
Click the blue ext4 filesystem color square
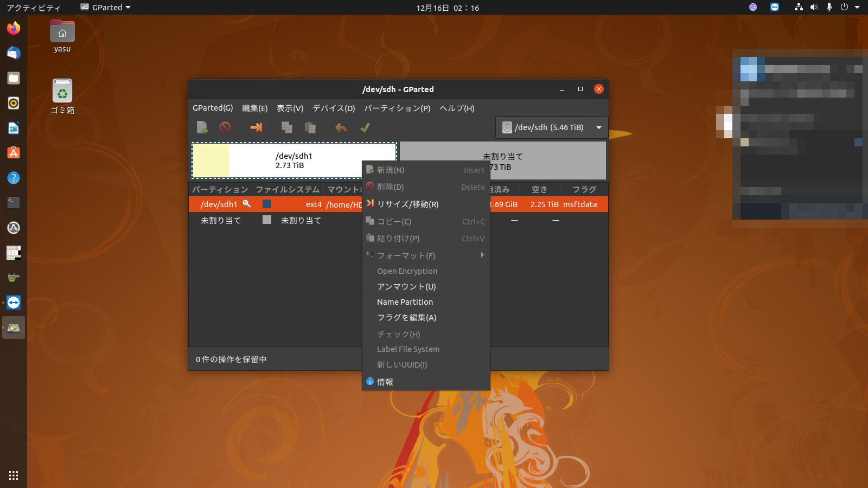click(x=267, y=204)
